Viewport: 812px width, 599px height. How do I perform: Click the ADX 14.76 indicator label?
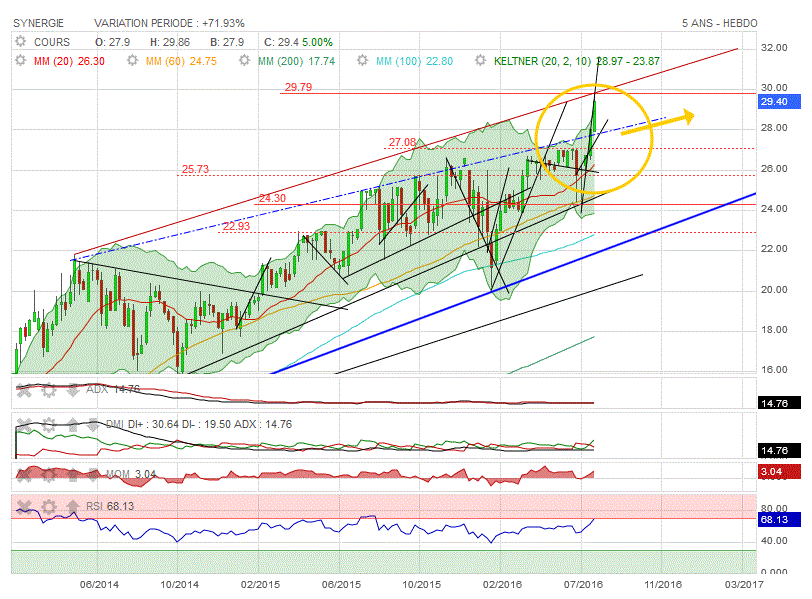point(113,389)
